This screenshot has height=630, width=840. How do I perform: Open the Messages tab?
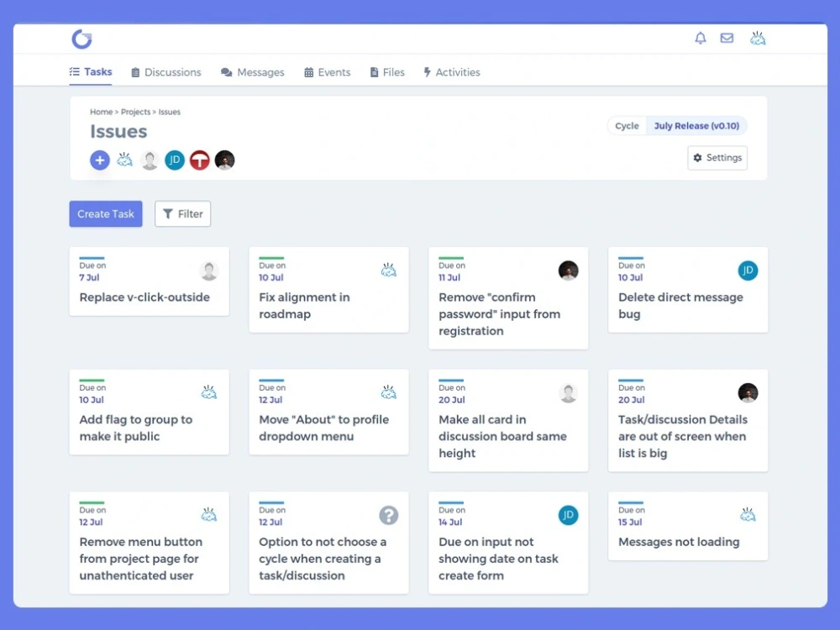[252, 72]
